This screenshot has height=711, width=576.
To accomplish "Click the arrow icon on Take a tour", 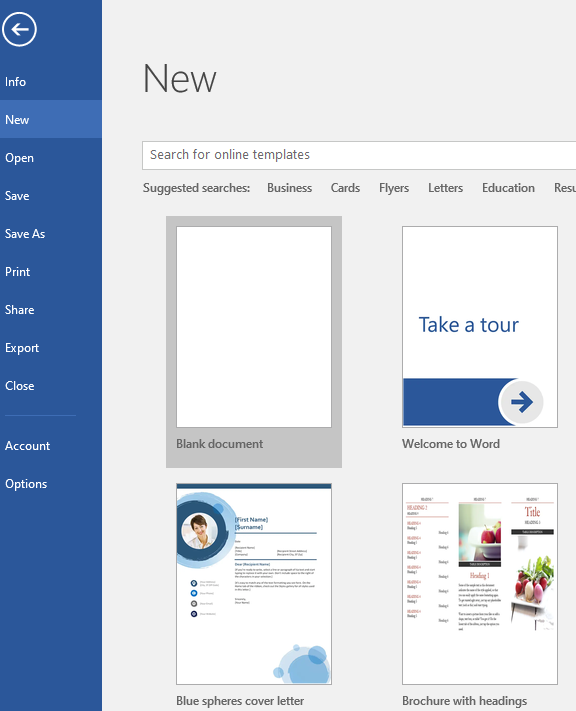I will pyautogui.click(x=522, y=402).
